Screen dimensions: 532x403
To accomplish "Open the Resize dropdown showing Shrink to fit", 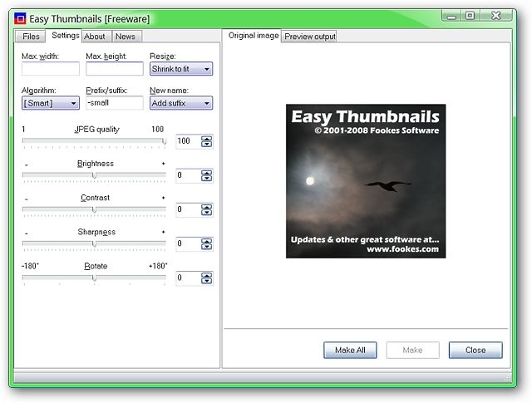I will tap(181, 69).
